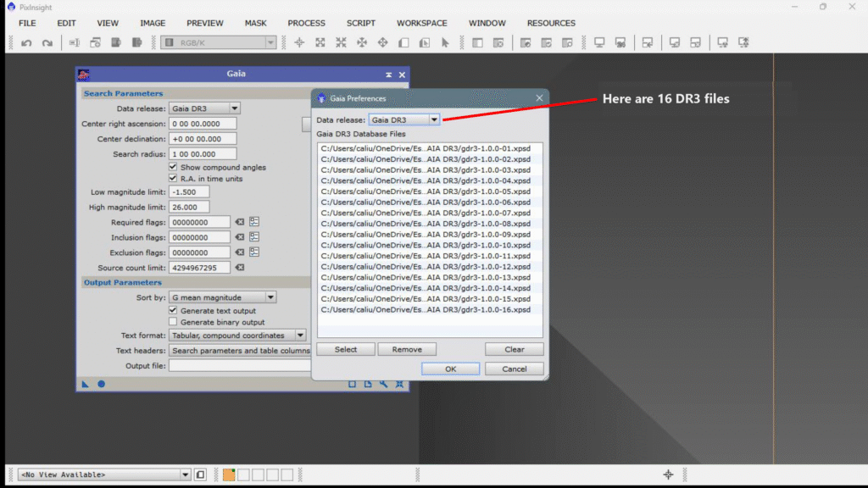This screenshot has width=868, height=488.
Task: Click the square icon at Gaia window bottom
Action: point(352,384)
